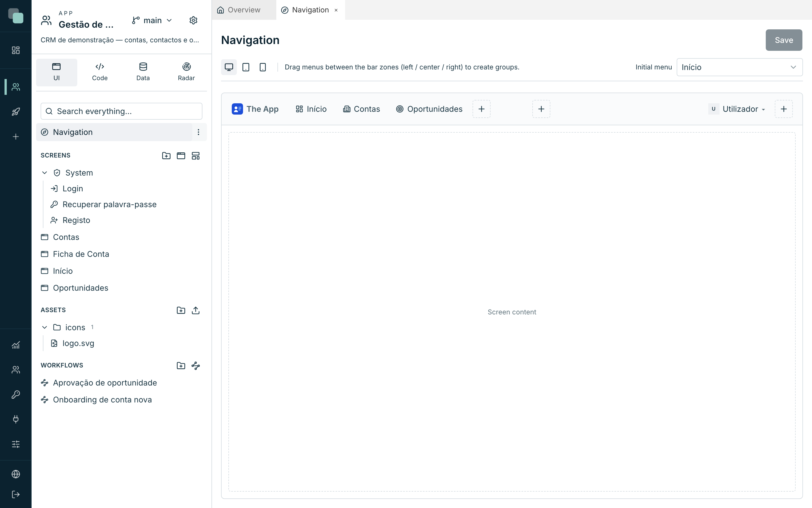The image size is (812, 508).
Task: Open the Utilizador user menu dropdown
Action: point(737,109)
